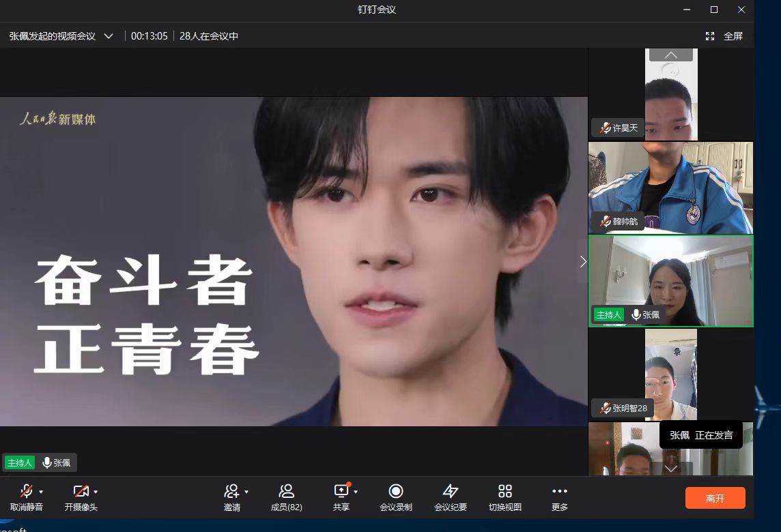Enter fullscreen using 全屏
This screenshot has width=781, height=532.
point(724,36)
